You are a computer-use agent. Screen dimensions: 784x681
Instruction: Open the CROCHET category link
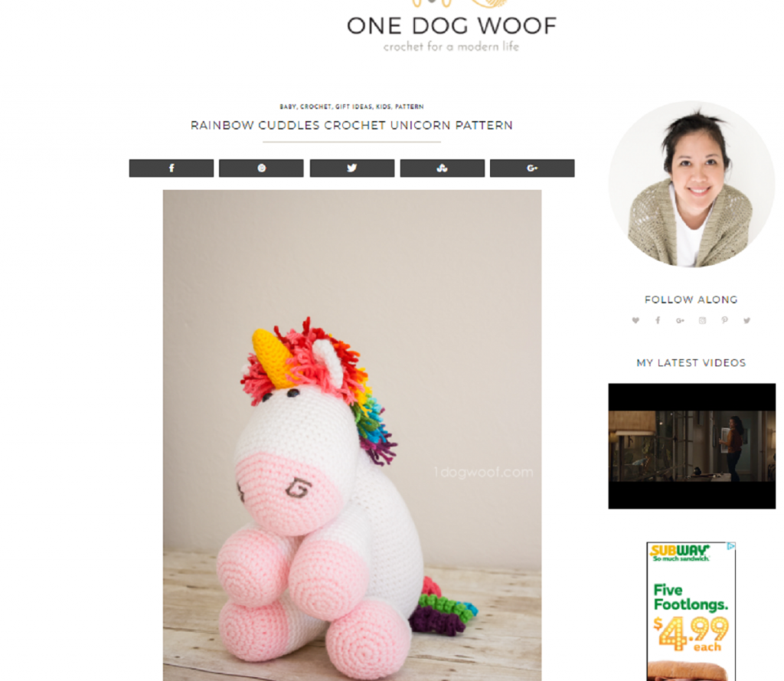point(315,106)
